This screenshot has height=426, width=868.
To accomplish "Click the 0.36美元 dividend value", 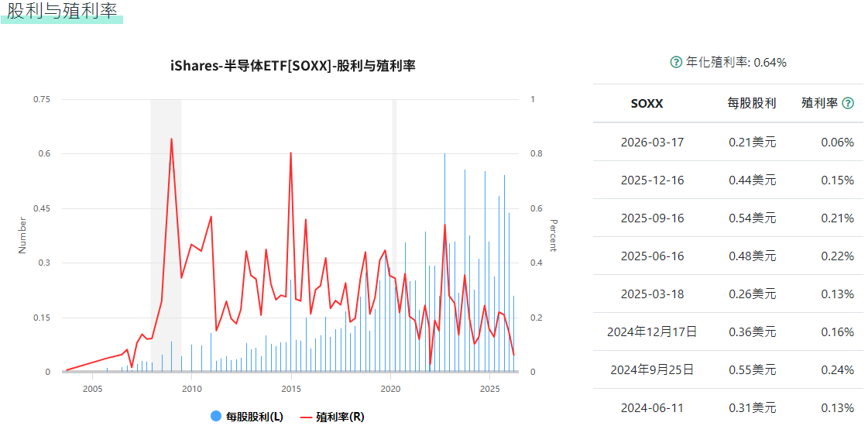I will point(753,332).
